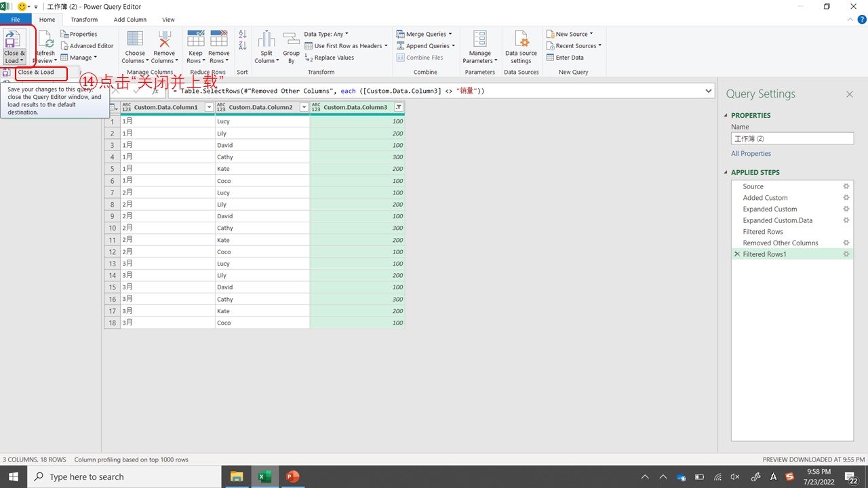Click Replace Values in the ribbon
Viewport: 868px width, 488px height.
329,58
